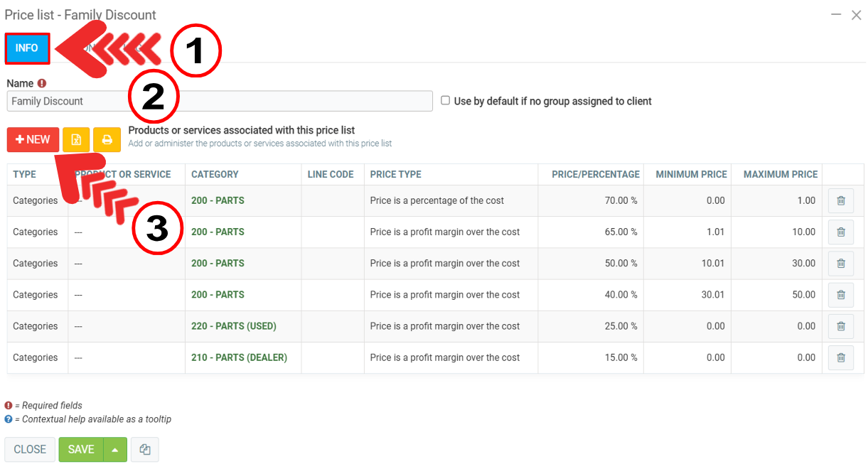Screen dimensions: 868x464
Task: Add a new item with the NEW button
Action: (x=33, y=140)
